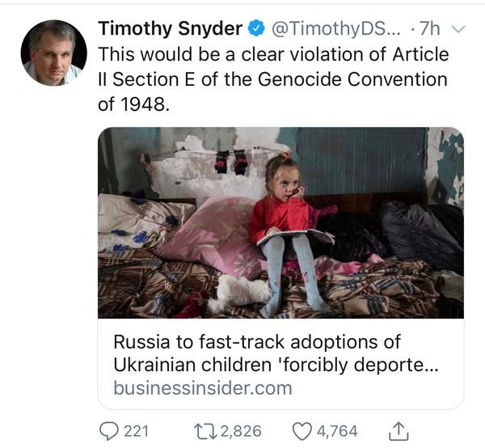Click the businessinsider.com source link
Viewport: 485px width, 448px height.
(202, 387)
